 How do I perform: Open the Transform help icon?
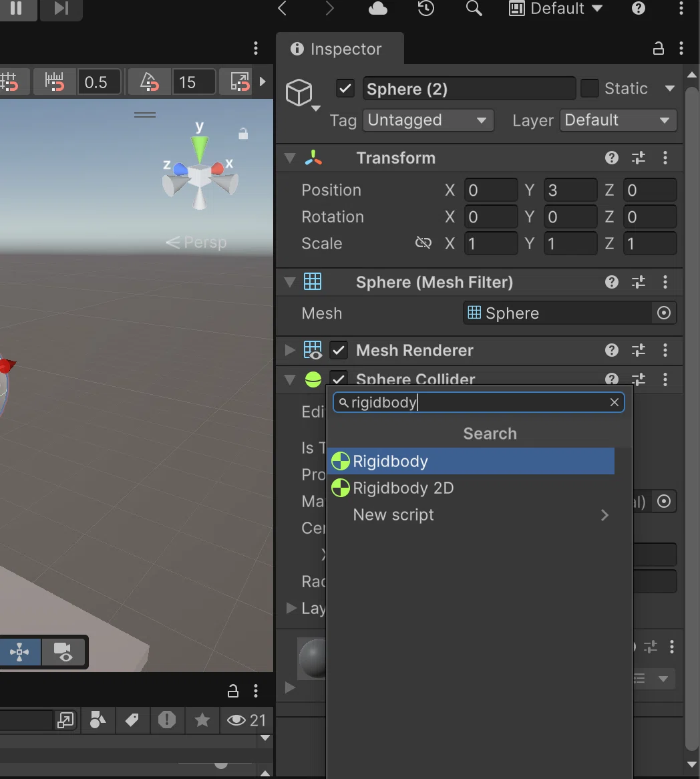pyautogui.click(x=612, y=158)
